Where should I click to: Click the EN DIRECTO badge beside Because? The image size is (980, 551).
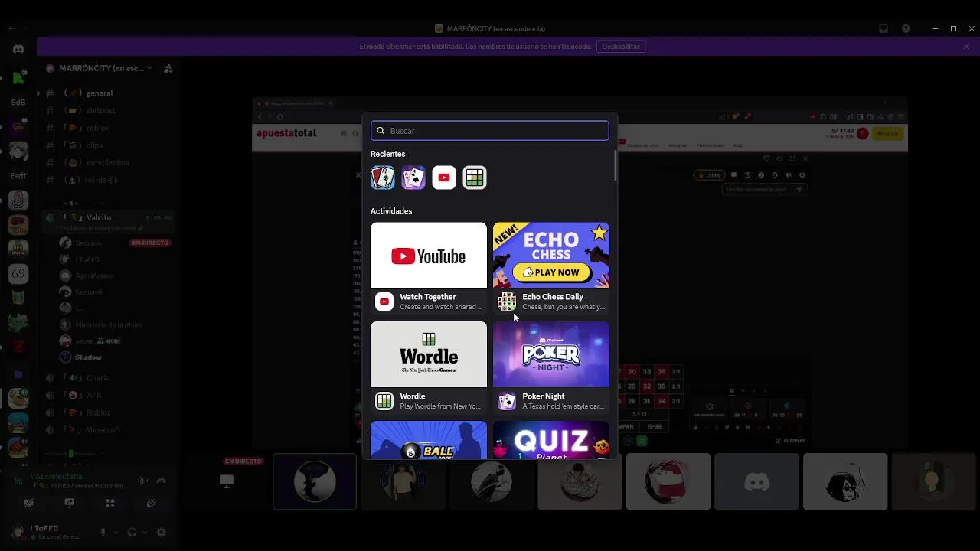[x=150, y=243]
